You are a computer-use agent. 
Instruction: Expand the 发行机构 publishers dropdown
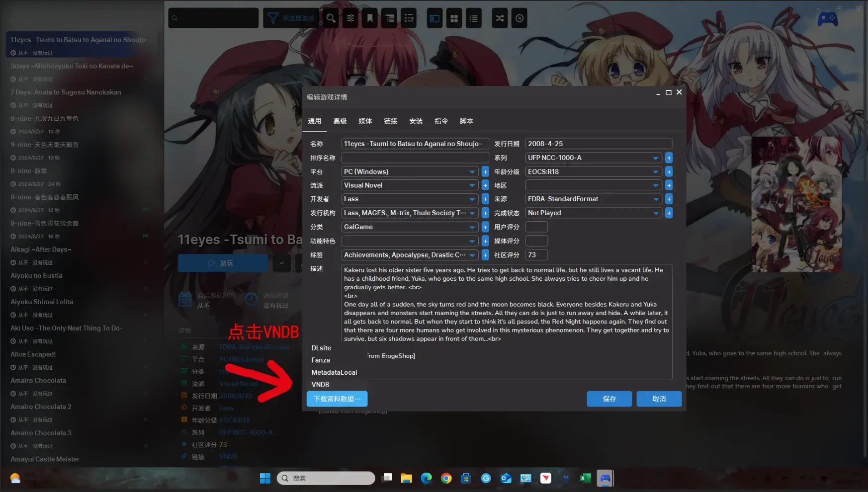pyautogui.click(x=472, y=213)
